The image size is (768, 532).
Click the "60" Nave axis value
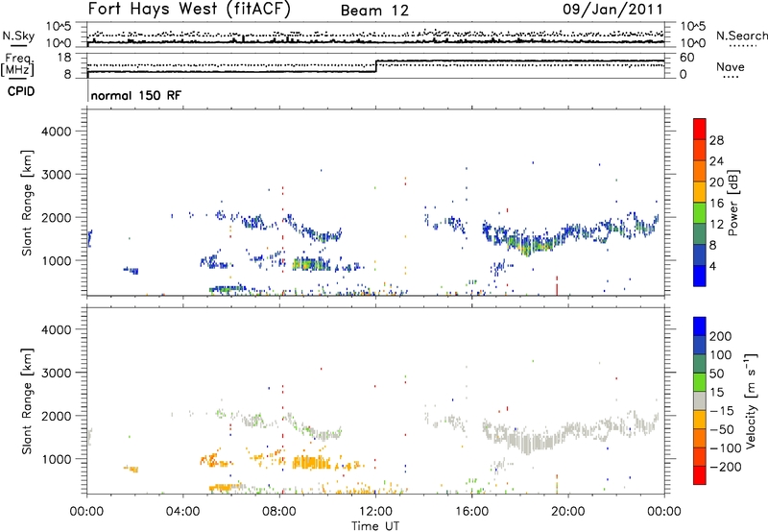click(686, 58)
